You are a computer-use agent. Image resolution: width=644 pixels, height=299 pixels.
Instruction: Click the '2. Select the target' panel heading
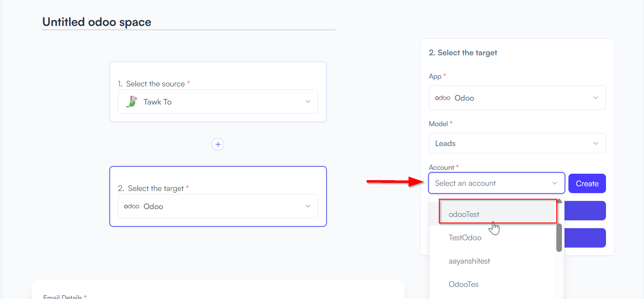[463, 53]
